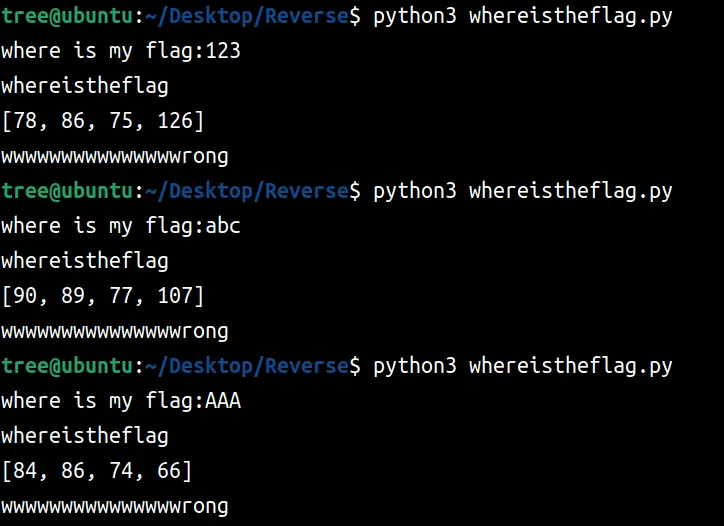Click the typed input AAA after the flag prompt
The image size is (724, 526).
[x=223, y=401]
